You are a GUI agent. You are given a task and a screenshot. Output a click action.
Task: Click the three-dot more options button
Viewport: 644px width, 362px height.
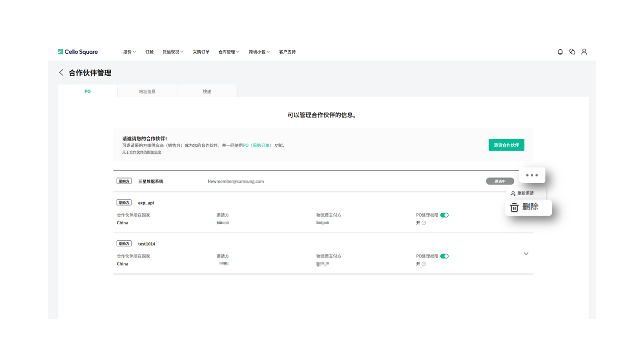click(x=532, y=175)
